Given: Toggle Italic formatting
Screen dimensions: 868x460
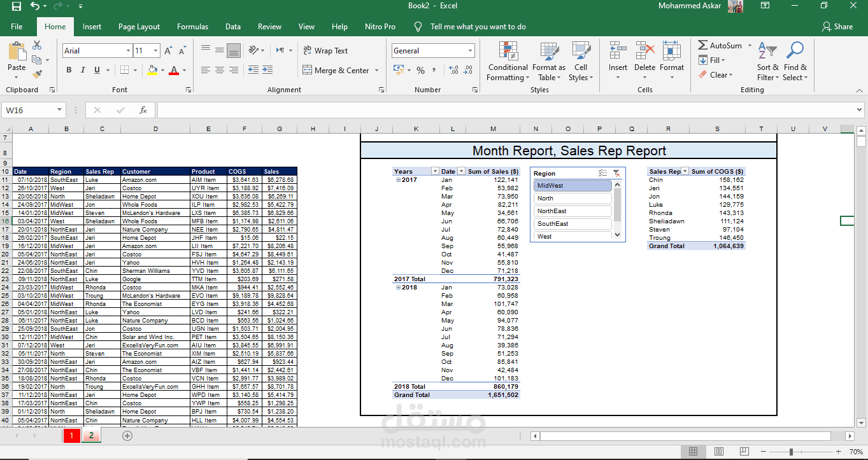Looking at the screenshot, I should point(83,70).
